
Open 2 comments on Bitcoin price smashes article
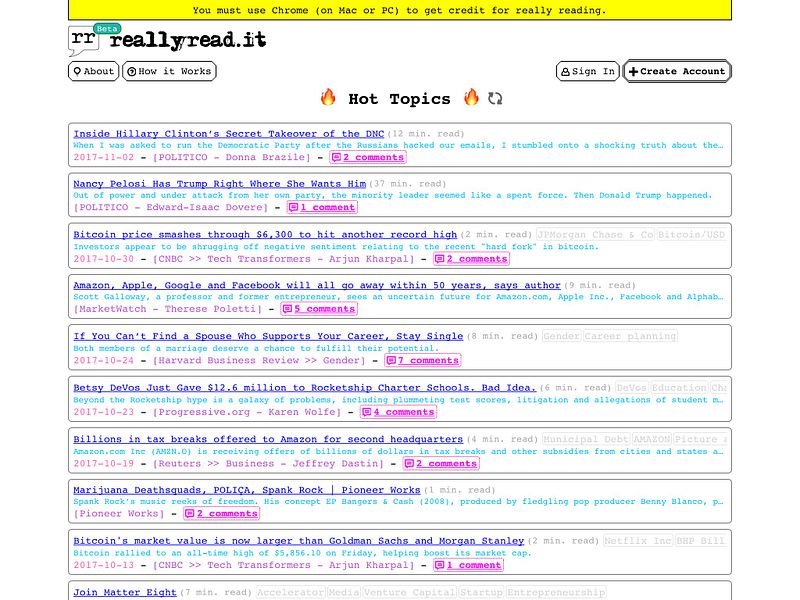(x=471, y=259)
